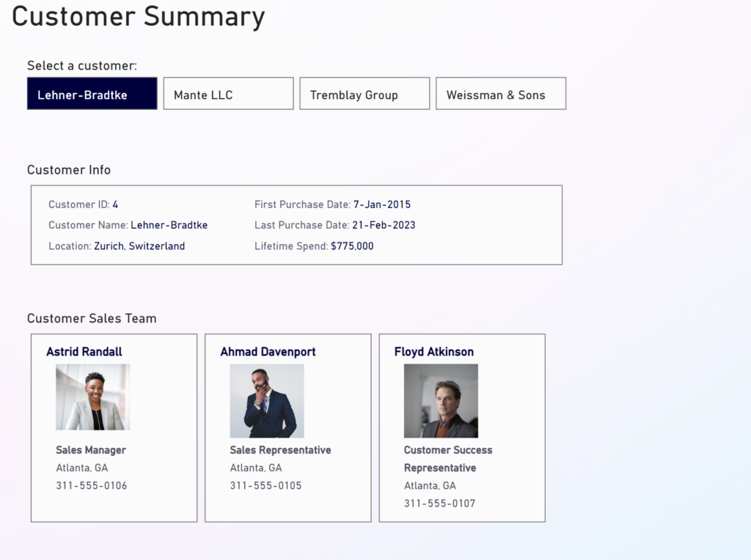Click Floyd Atkinson's name heading
The height and width of the screenshot is (560, 751).
coord(434,352)
